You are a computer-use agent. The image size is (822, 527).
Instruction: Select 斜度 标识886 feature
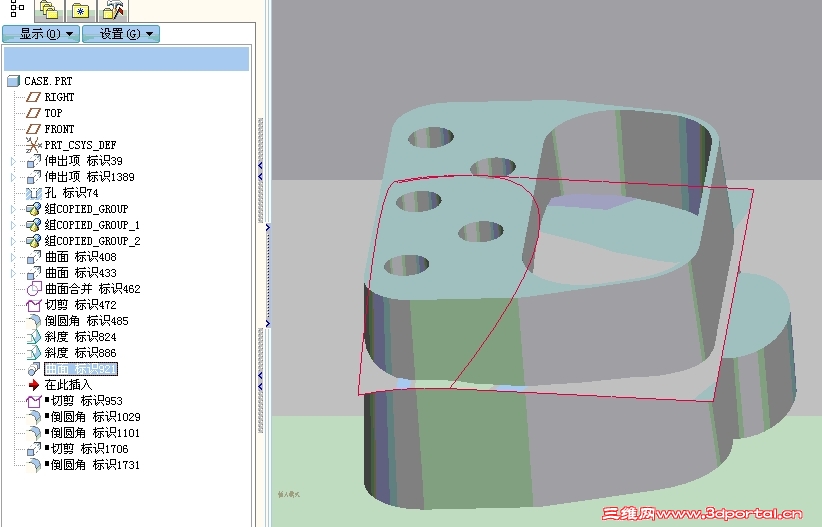pos(80,353)
